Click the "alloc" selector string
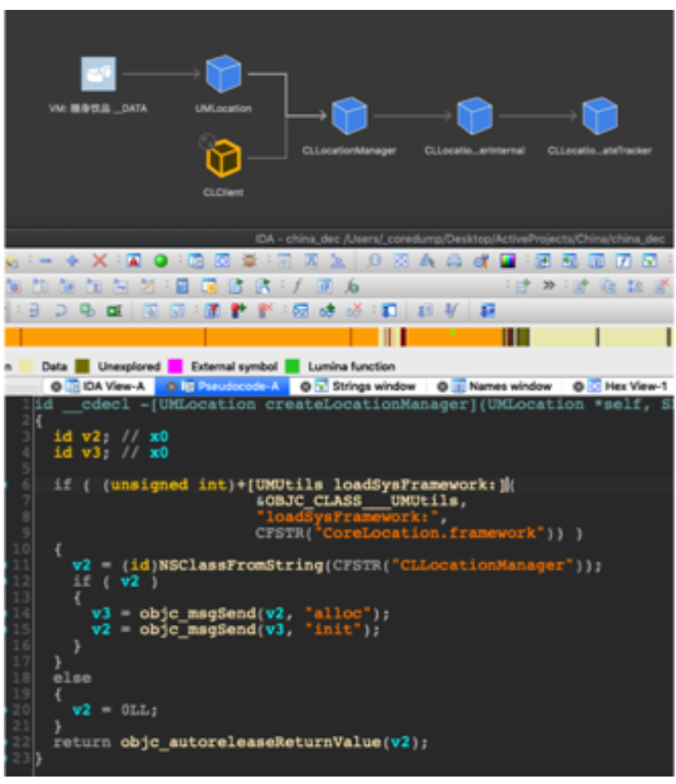Screen dimensions: 676x784 [x=337, y=614]
